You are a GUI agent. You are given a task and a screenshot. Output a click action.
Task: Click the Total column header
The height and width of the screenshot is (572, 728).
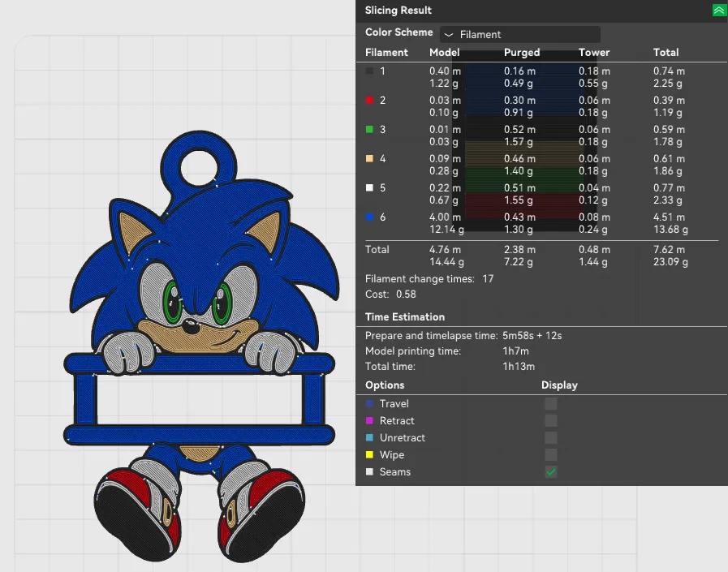666,53
